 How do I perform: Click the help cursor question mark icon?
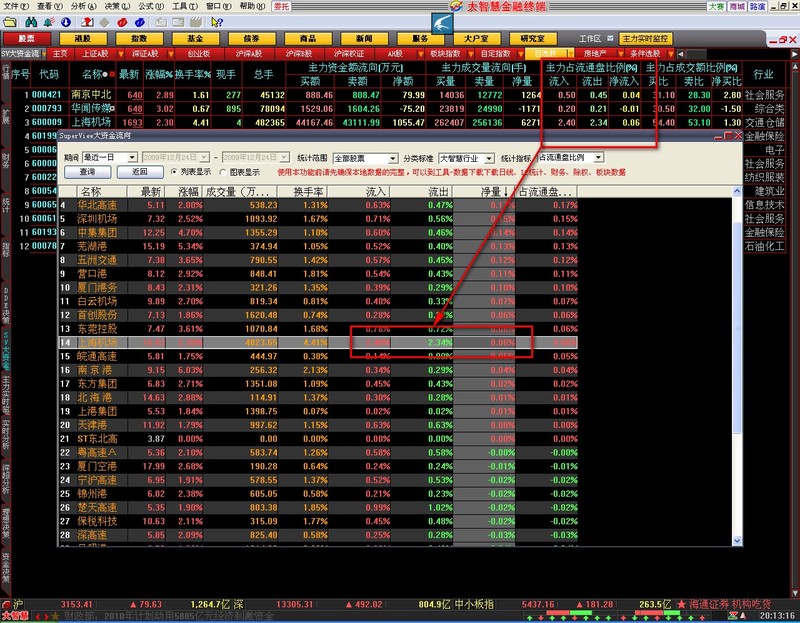pyautogui.click(x=217, y=22)
